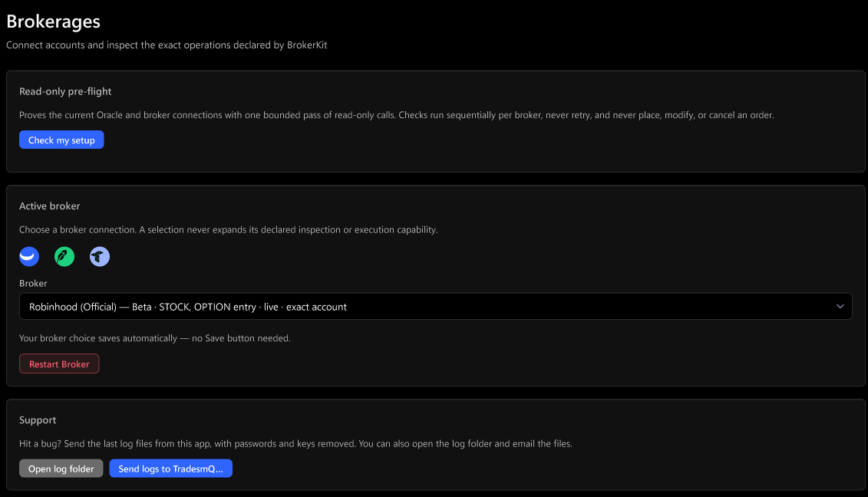Image resolution: width=868 pixels, height=497 pixels.
Task: Open the Broker dropdown showing Robinhood (Official)
Action: (x=435, y=307)
